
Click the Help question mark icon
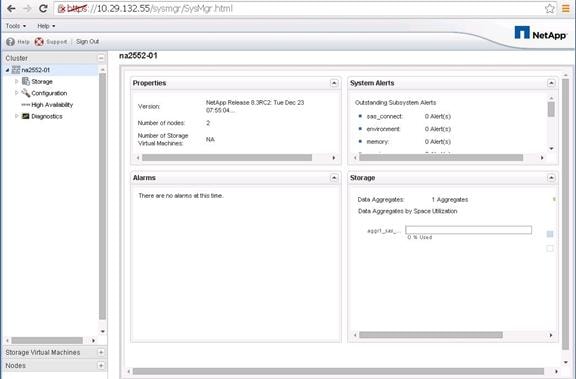[x=10, y=42]
